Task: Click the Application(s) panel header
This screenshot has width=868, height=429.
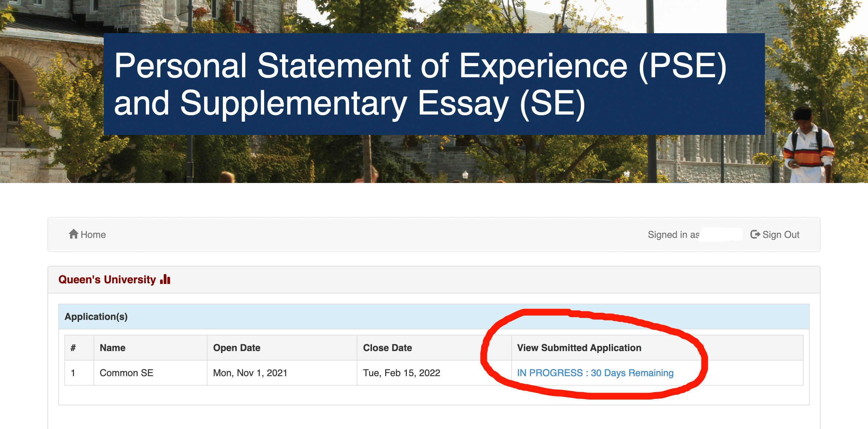Action: (x=96, y=316)
